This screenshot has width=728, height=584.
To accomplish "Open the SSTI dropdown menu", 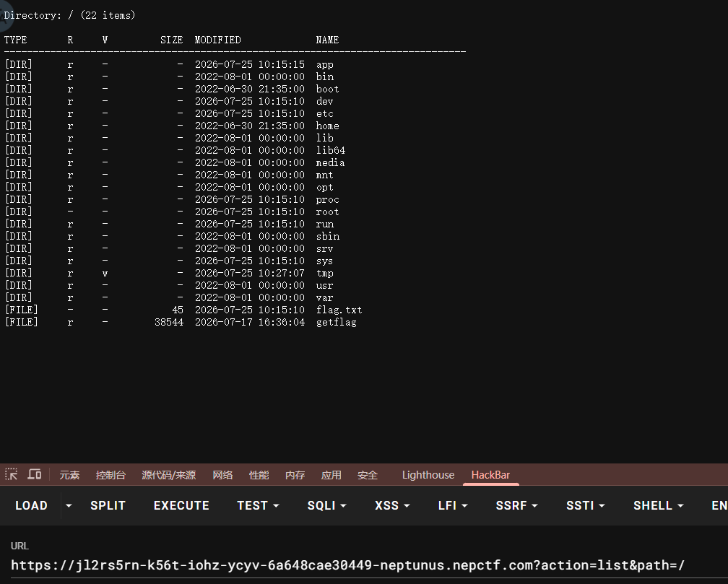I will click(586, 505).
